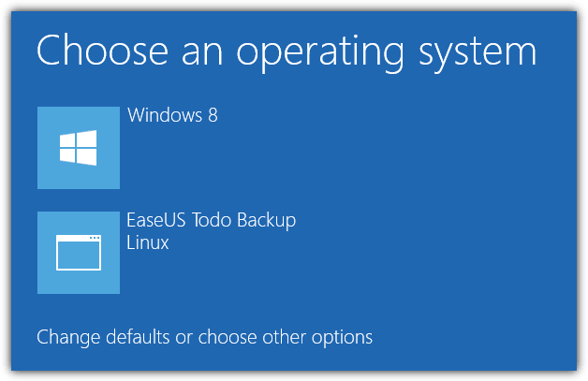Click the Linux subtitle under EaseUS entry
The image size is (588, 381).
click(148, 242)
